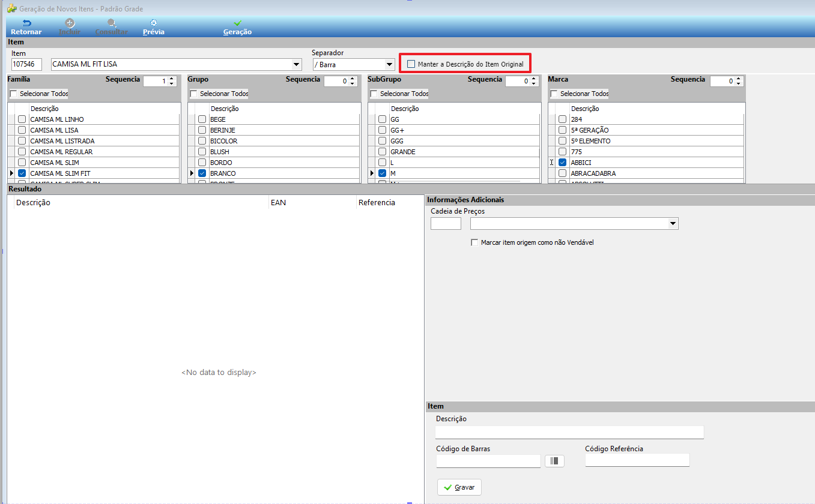Click the Consultar toolbar icon
The width and height of the screenshot is (815, 504).
[x=111, y=23]
